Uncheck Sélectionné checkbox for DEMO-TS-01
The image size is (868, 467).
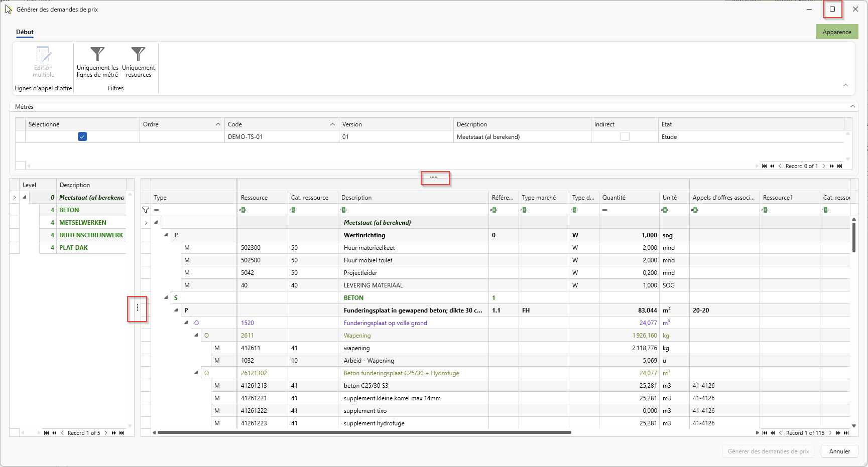(x=82, y=136)
